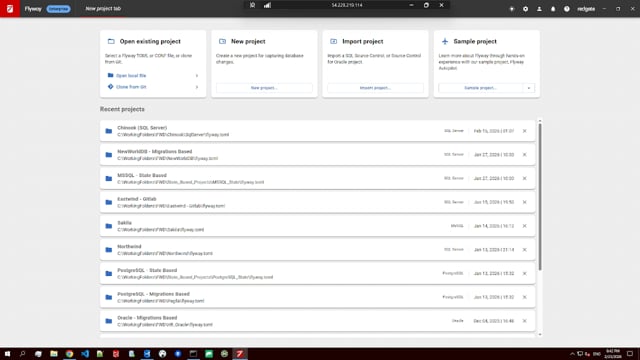Open Google Chrome from taskbar
The width and height of the screenshot is (640, 360).
point(69,354)
